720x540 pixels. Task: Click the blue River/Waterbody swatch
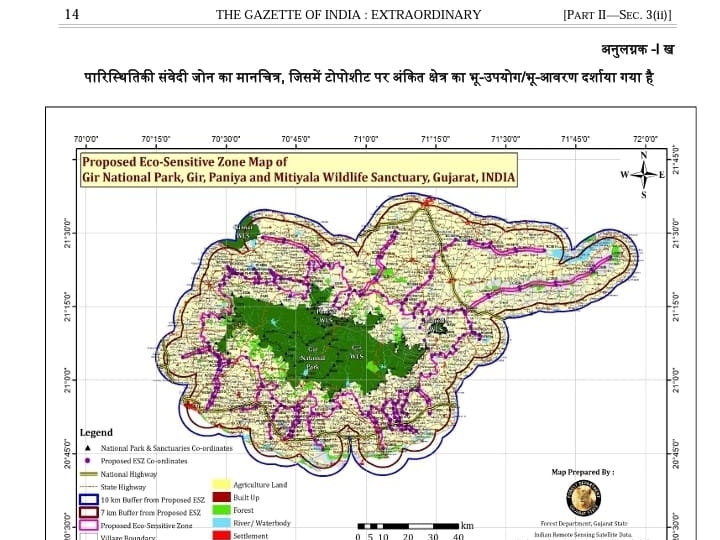(218, 523)
